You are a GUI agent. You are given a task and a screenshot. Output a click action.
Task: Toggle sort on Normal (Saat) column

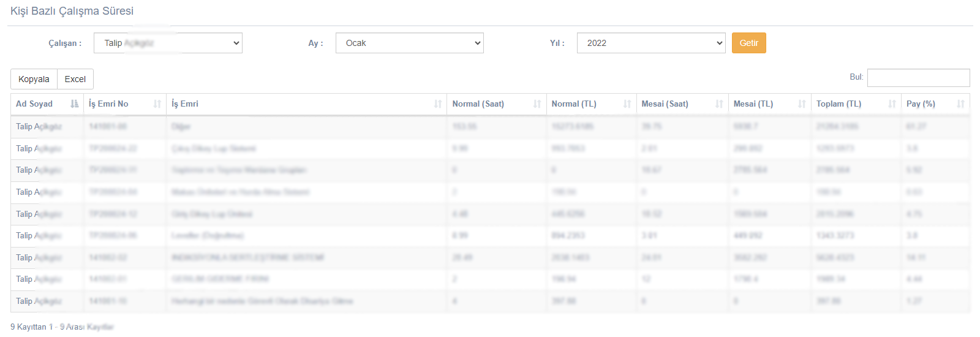537,104
